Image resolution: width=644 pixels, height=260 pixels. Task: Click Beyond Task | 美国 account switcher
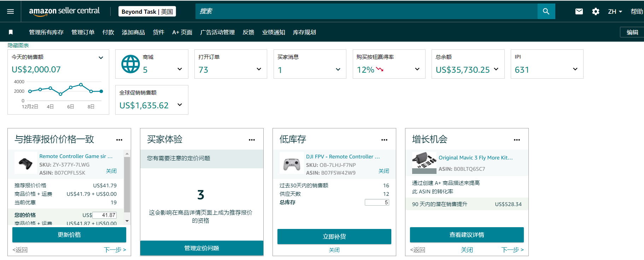[147, 12]
